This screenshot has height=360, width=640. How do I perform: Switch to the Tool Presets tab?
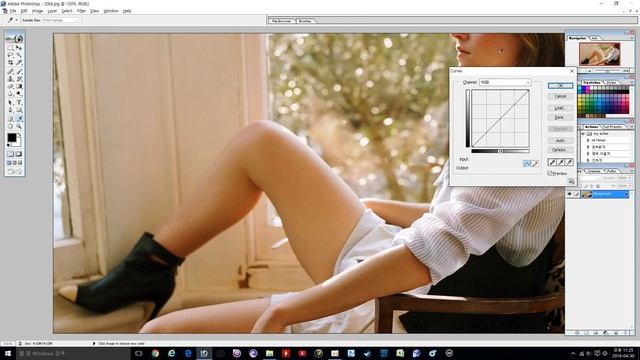click(613, 127)
